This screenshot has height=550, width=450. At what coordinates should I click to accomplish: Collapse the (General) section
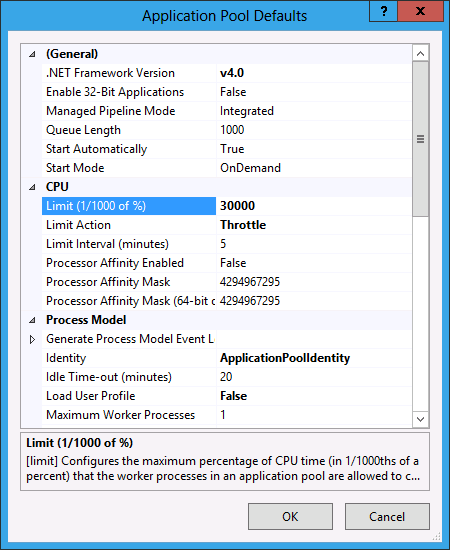pos(32,54)
